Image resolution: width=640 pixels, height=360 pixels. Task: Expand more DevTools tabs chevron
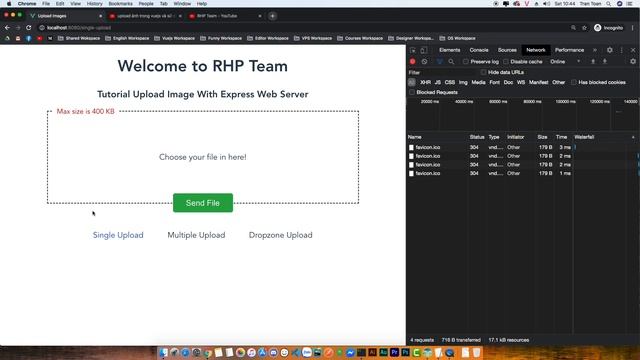595,50
